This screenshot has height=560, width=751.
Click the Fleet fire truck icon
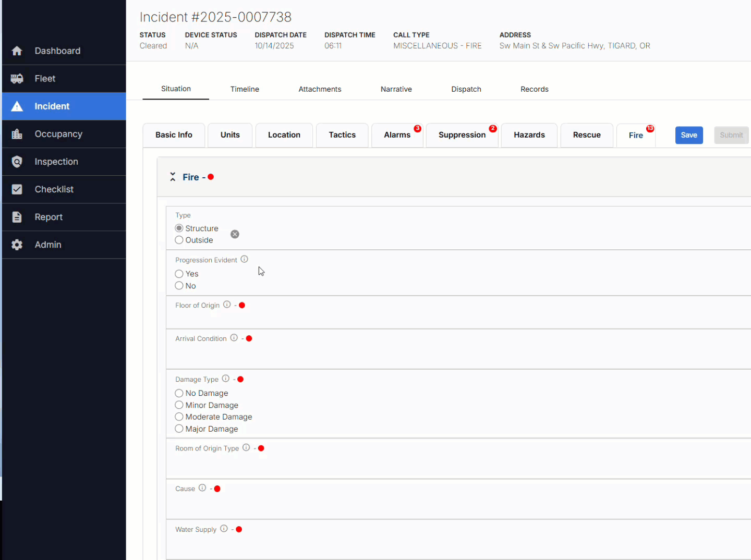pyautogui.click(x=17, y=78)
